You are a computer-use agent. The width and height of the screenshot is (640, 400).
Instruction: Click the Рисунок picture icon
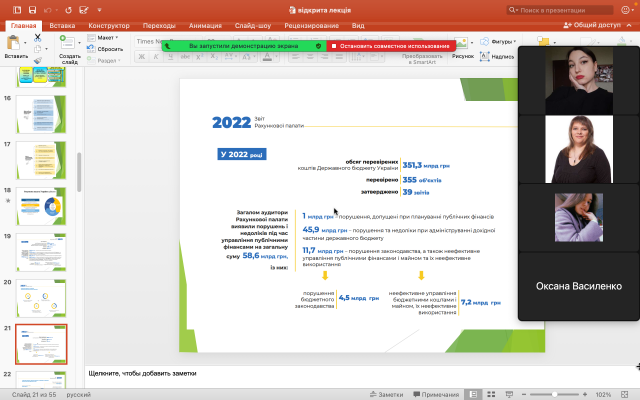click(461, 42)
